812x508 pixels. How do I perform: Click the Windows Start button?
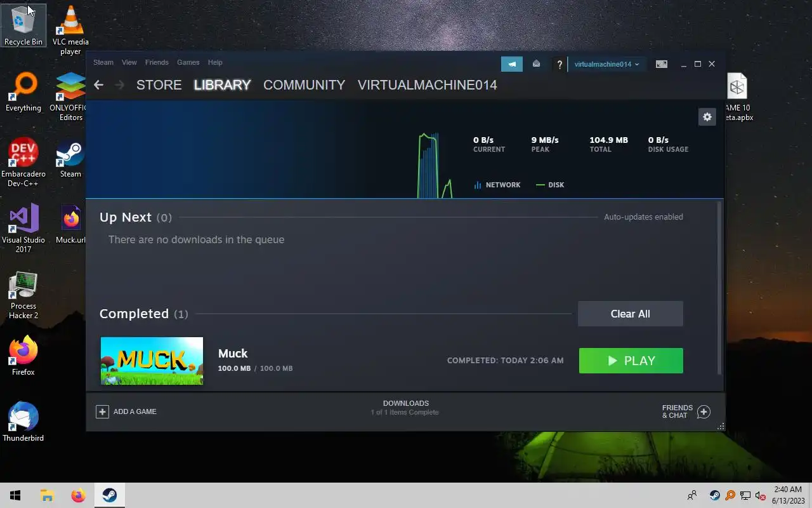click(x=15, y=495)
